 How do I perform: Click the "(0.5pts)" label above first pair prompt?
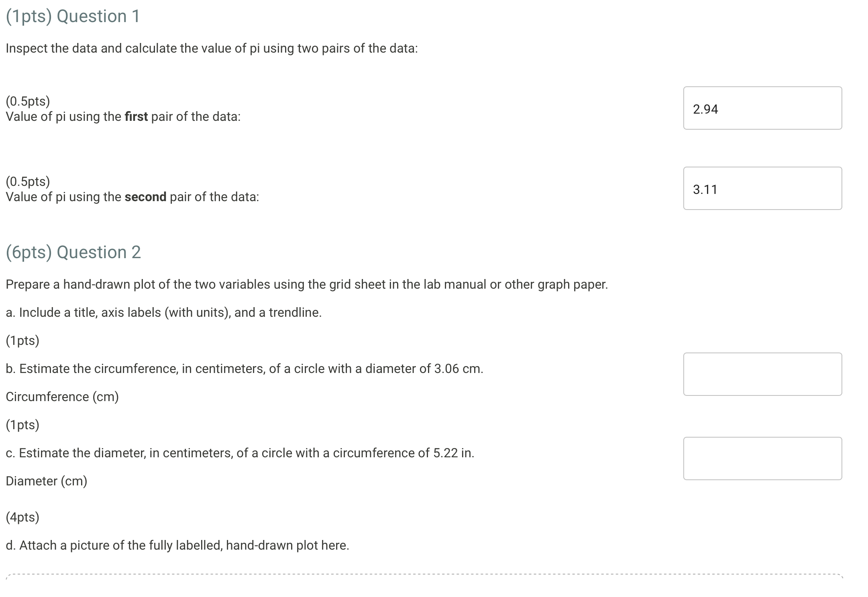tap(28, 101)
